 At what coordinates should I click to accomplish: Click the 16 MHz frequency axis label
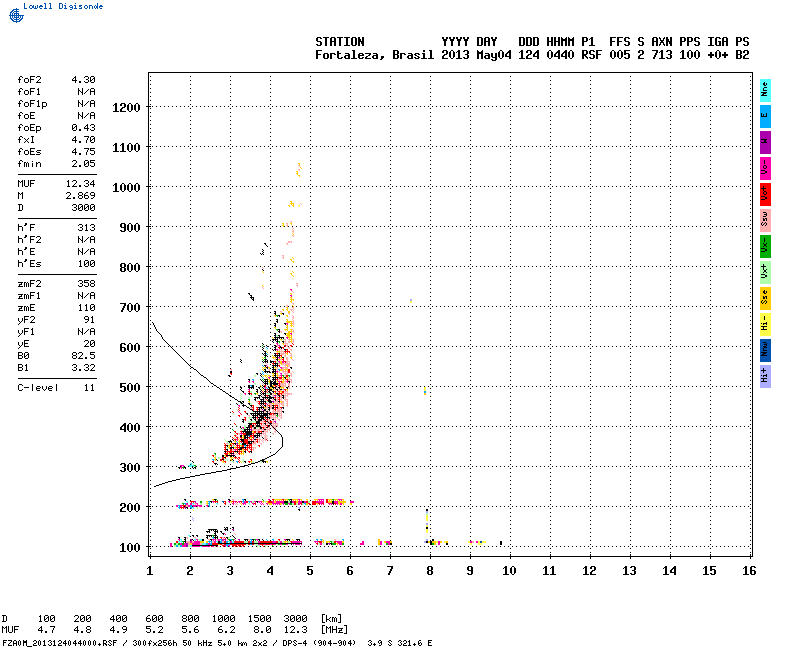click(749, 571)
